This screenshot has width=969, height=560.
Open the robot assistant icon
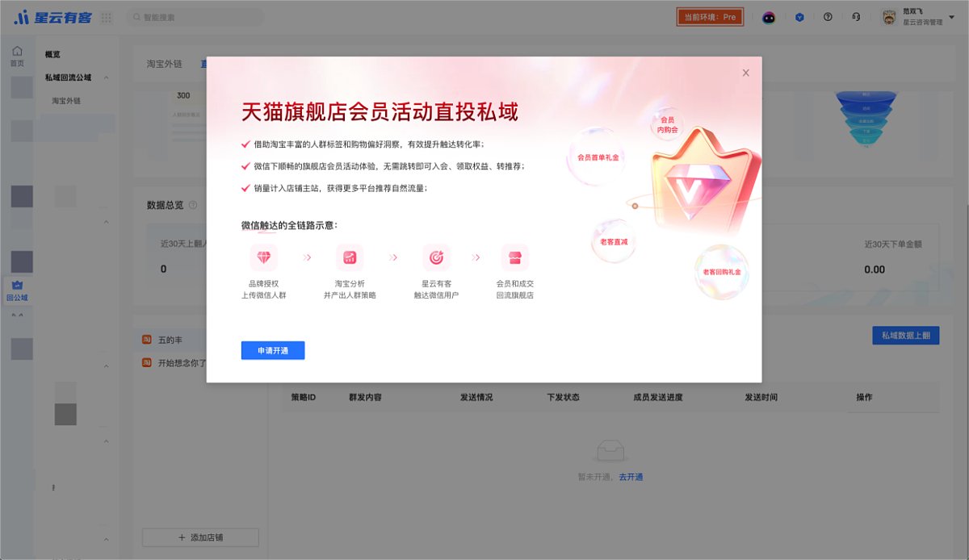pyautogui.click(x=769, y=17)
